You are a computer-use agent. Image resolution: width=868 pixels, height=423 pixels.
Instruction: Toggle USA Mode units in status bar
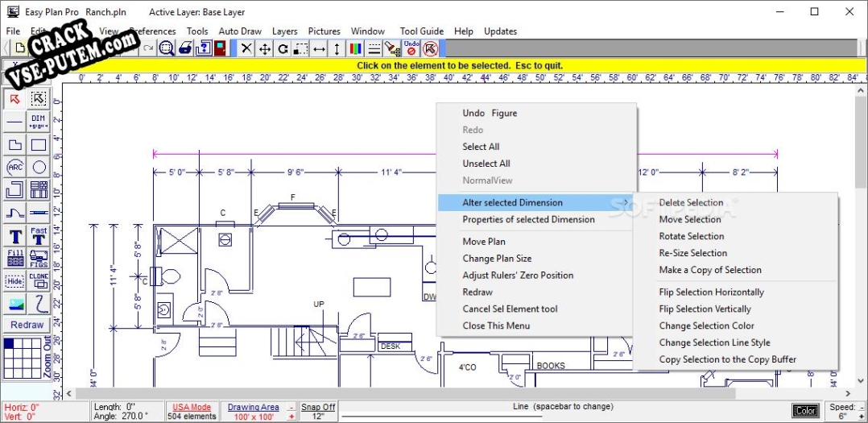point(192,407)
